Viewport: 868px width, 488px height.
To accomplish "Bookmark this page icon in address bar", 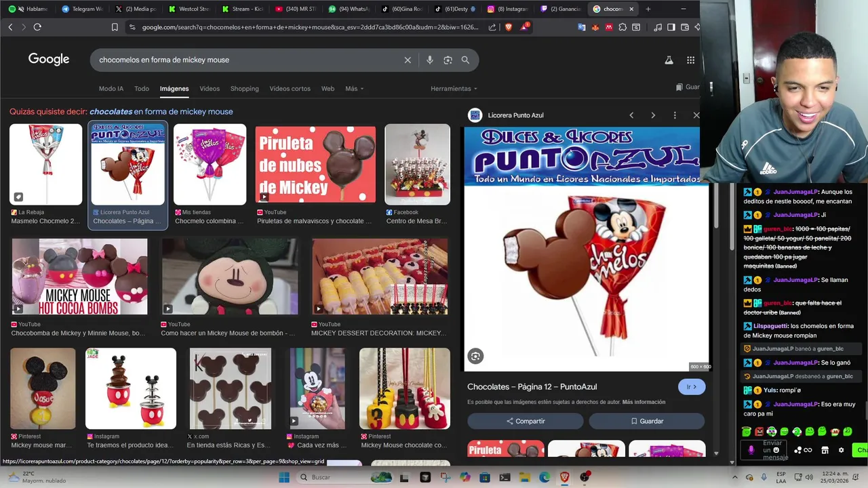I will [x=115, y=27].
